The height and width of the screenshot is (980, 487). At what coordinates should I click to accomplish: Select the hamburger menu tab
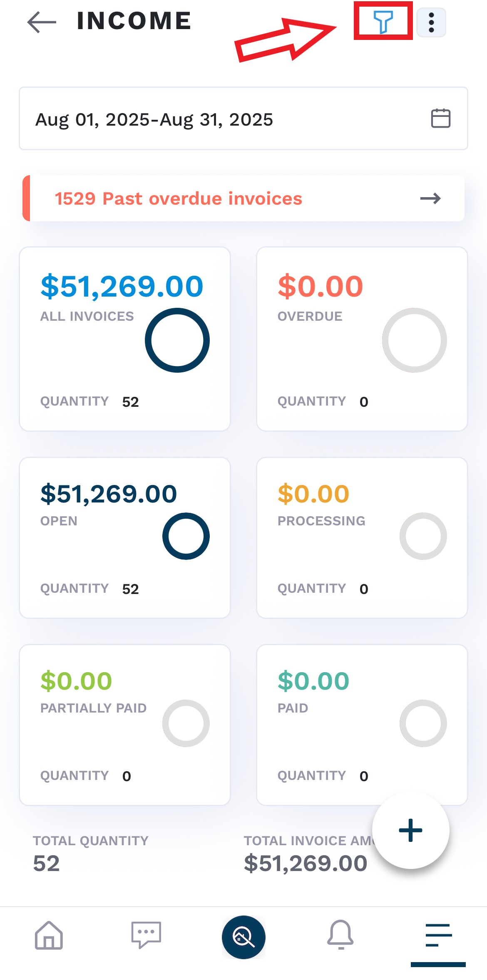click(x=438, y=935)
